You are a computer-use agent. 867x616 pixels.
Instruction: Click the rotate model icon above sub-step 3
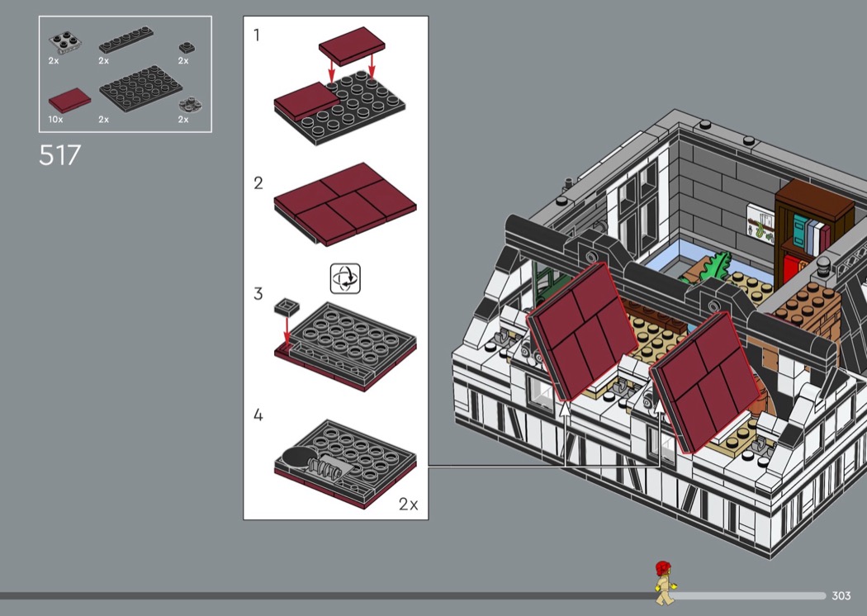[x=345, y=278]
